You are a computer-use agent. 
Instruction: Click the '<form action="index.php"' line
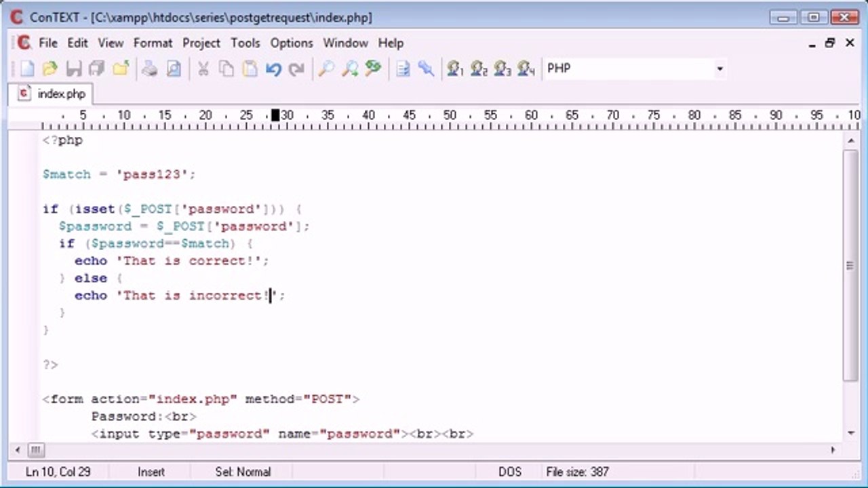coord(201,399)
